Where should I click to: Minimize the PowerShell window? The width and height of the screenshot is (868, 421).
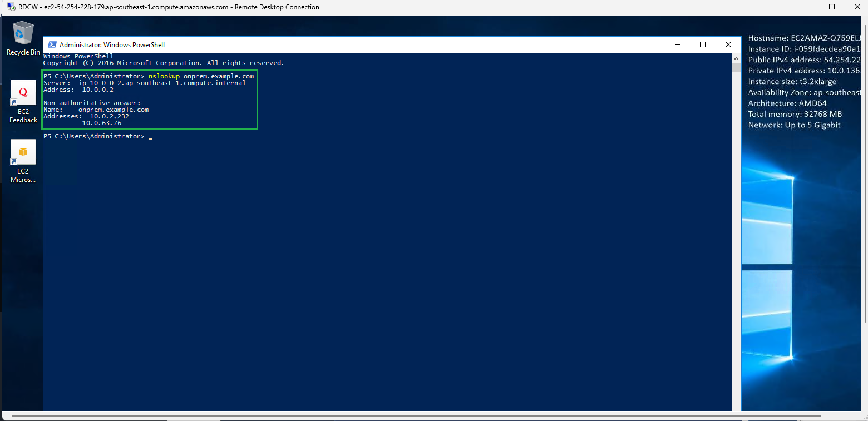point(677,45)
